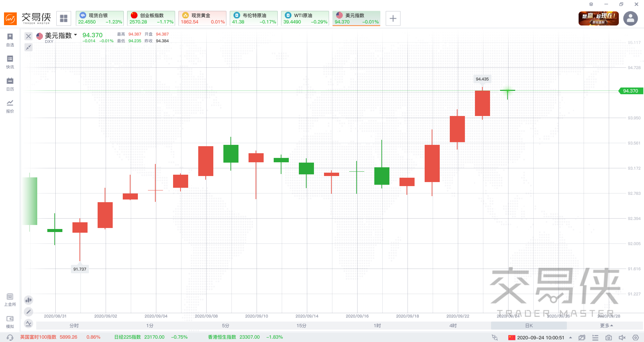Open settings hexagon icon
This screenshot has height=342, width=644.
click(x=636, y=337)
